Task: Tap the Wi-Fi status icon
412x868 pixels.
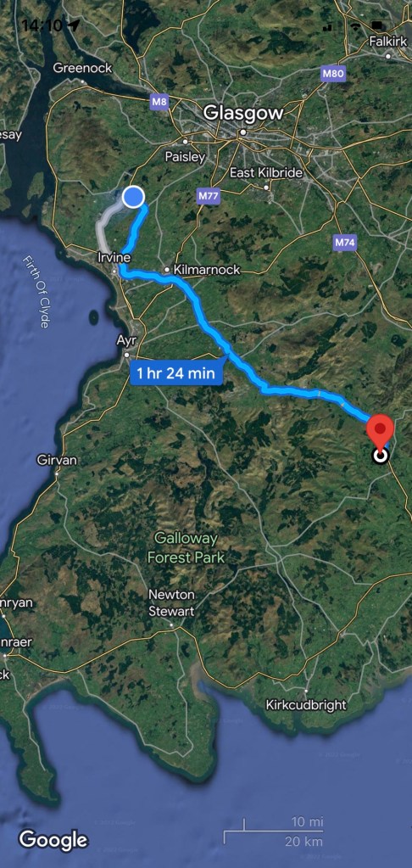Action: [x=354, y=25]
